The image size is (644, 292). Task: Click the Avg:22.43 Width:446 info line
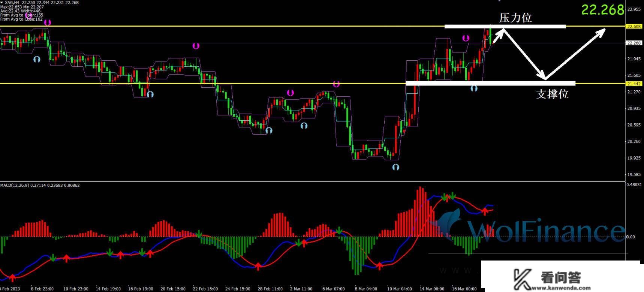tap(20, 11)
